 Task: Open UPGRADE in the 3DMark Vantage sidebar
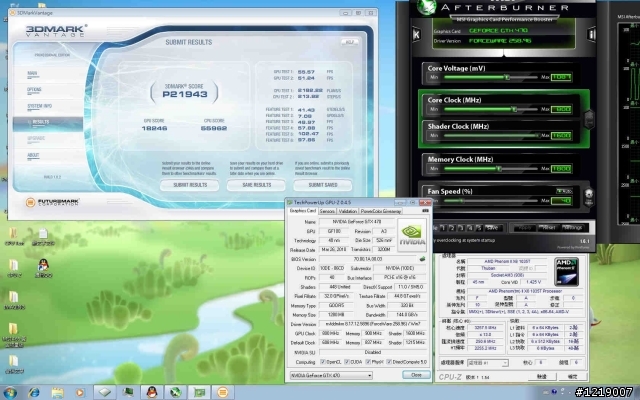tap(36, 138)
